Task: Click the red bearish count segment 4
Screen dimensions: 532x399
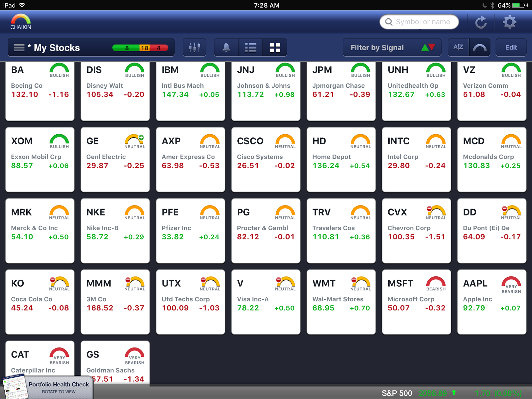Action: point(159,48)
